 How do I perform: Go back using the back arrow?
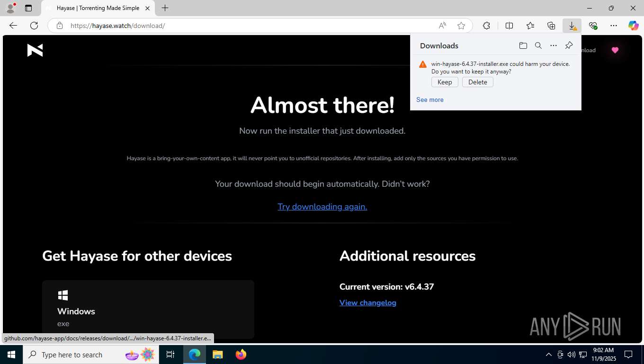coord(13,26)
